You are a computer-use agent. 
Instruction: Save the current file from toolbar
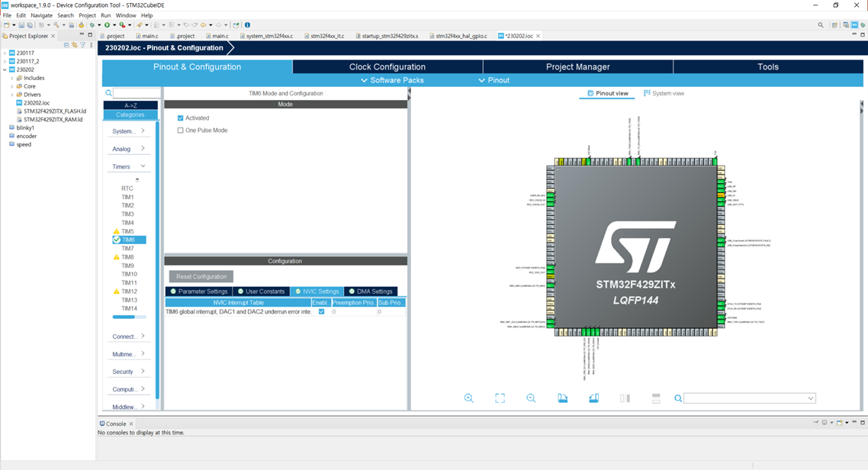click(21, 25)
